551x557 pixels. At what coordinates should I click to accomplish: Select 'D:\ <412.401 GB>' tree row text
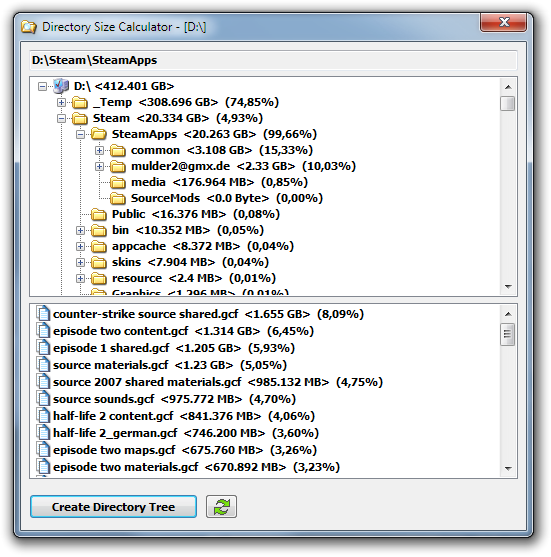click(x=124, y=86)
